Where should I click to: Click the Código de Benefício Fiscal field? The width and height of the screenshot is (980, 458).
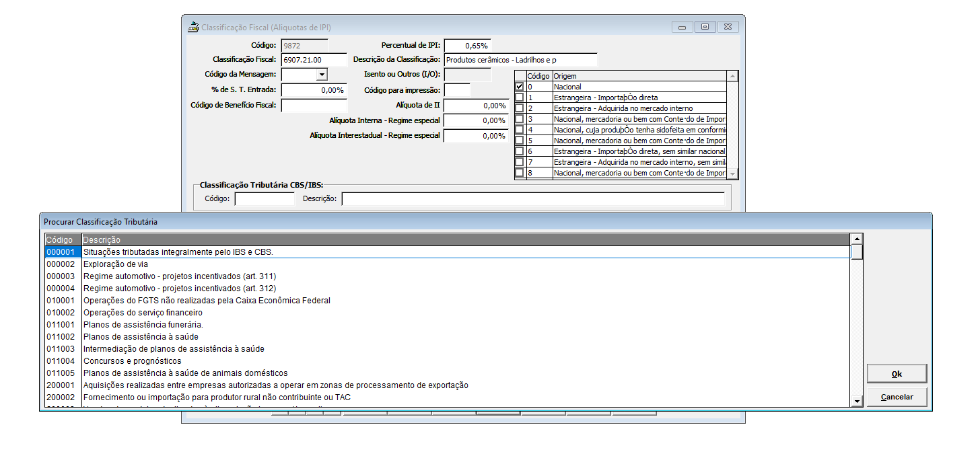[x=314, y=105]
